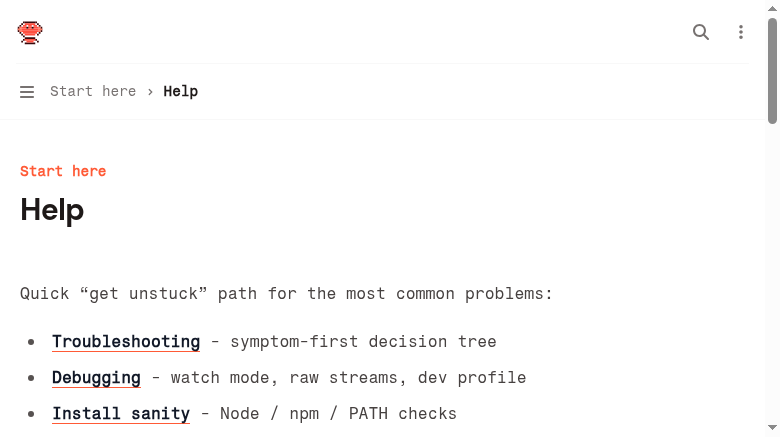Viewport: 780px width, 437px height.
Task: Click the breadcrumb chevron separator
Action: [x=150, y=92]
